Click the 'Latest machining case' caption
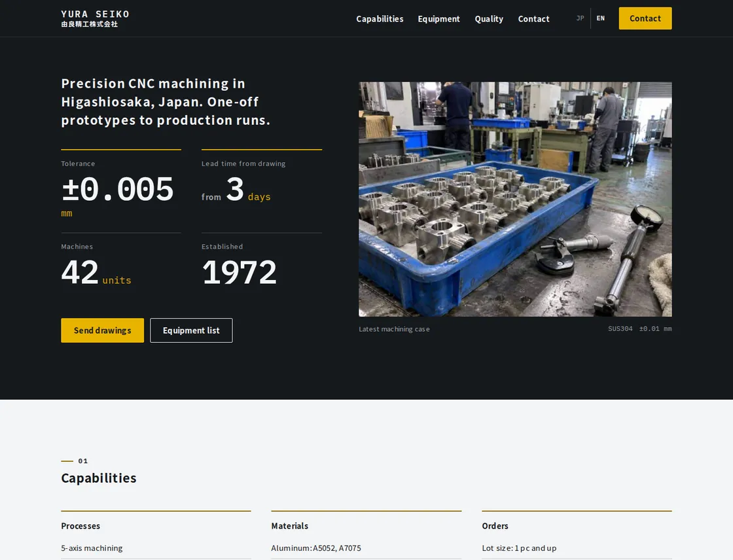Image resolution: width=733 pixels, height=560 pixels. [394, 329]
